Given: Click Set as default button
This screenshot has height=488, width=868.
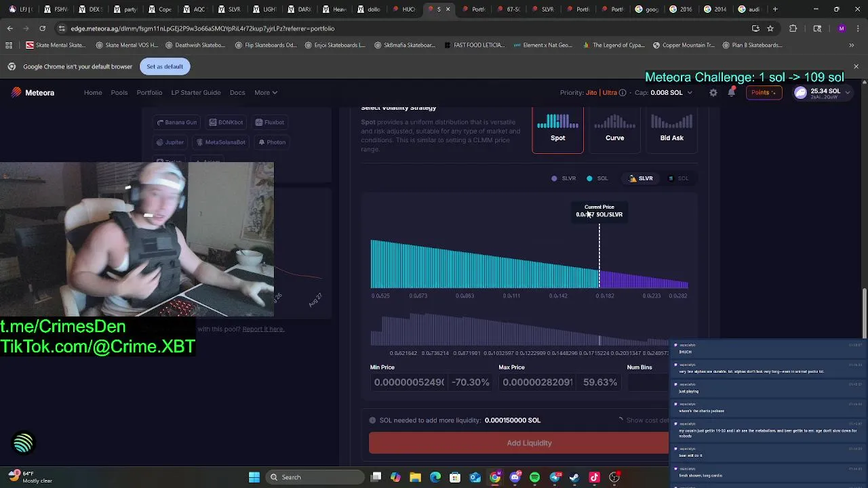Looking at the screenshot, I should tap(165, 66).
